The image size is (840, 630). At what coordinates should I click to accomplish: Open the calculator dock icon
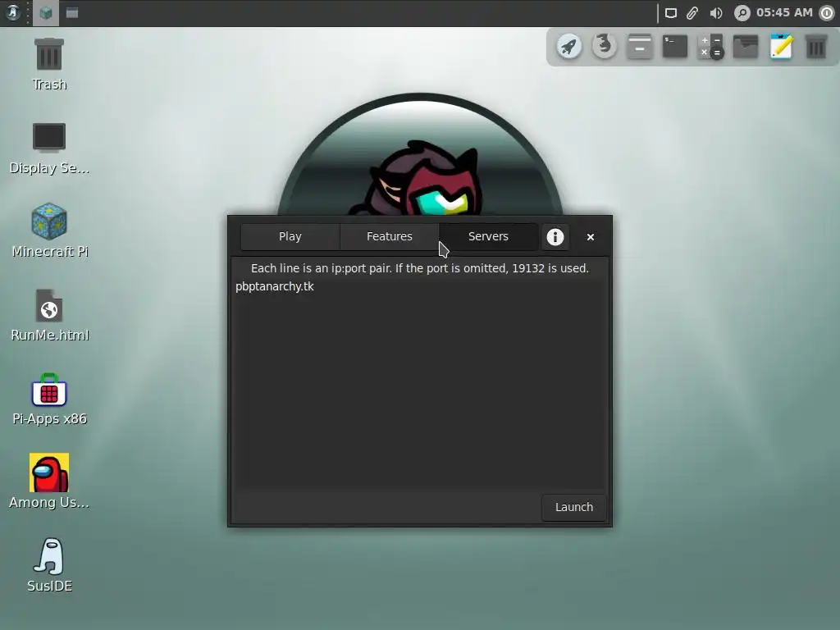pyautogui.click(x=710, y=47)
